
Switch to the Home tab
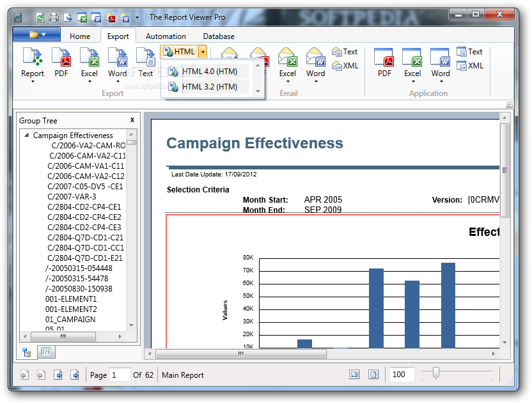pos(80,36)
